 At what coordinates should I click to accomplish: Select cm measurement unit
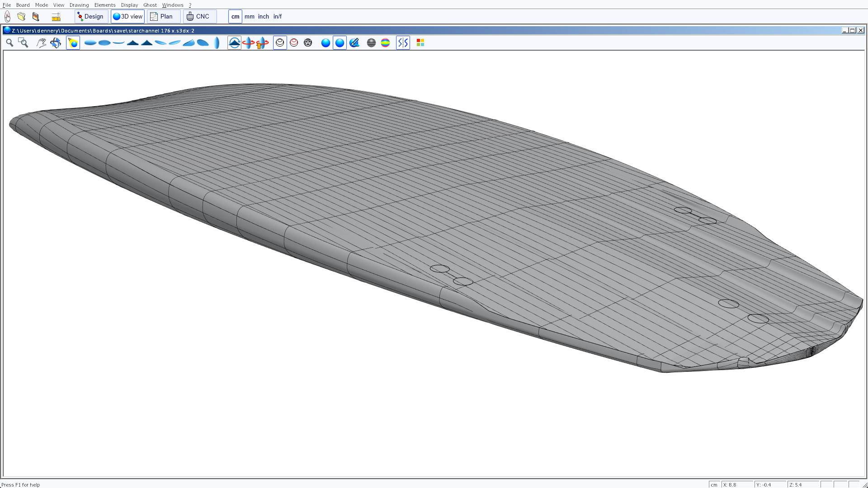(235, 16)
